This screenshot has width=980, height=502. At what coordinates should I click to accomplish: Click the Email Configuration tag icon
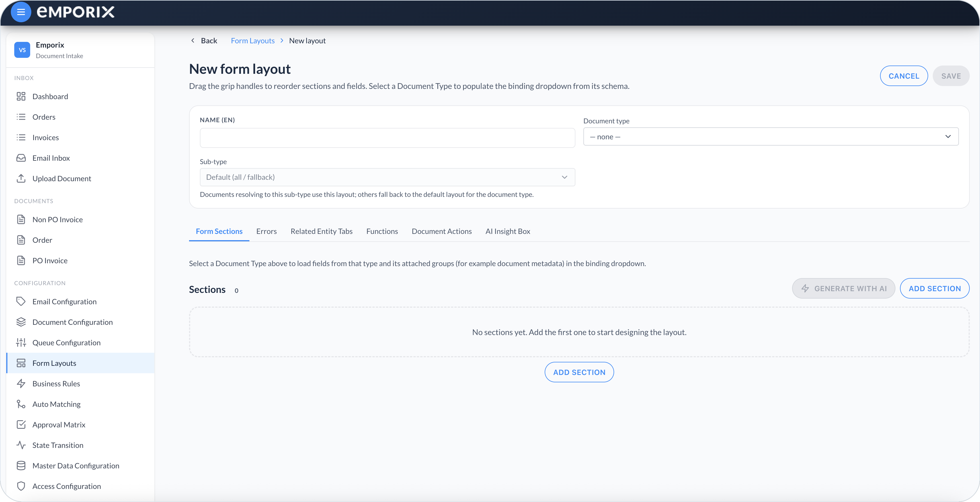click(x=21, y=302)
